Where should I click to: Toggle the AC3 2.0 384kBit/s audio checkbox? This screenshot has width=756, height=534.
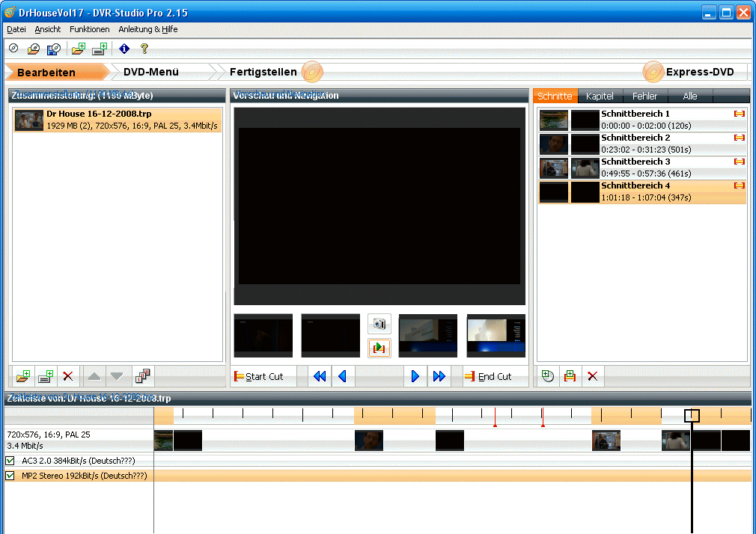pyautogui.click(x=10, y=461)
